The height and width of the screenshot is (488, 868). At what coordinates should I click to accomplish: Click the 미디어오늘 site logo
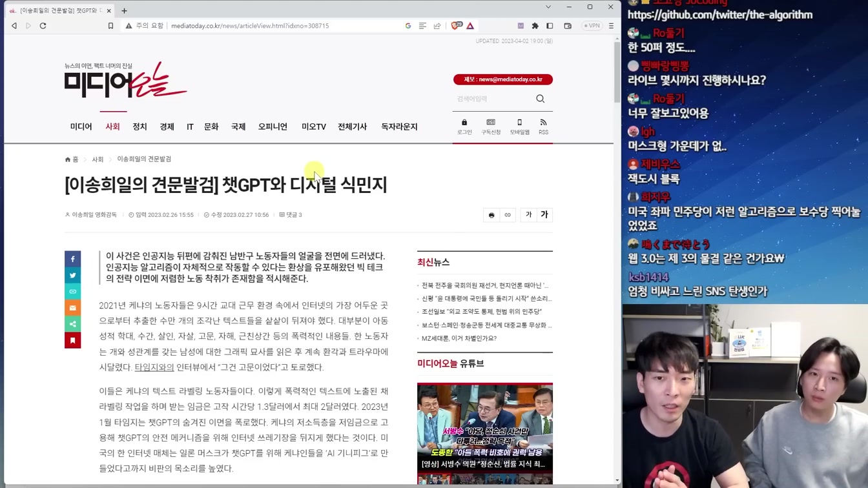tap(125, 80)
